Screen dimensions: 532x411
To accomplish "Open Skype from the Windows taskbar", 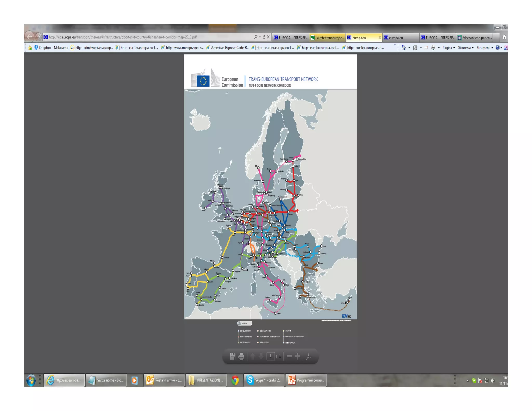I will [x=264, y=380].
